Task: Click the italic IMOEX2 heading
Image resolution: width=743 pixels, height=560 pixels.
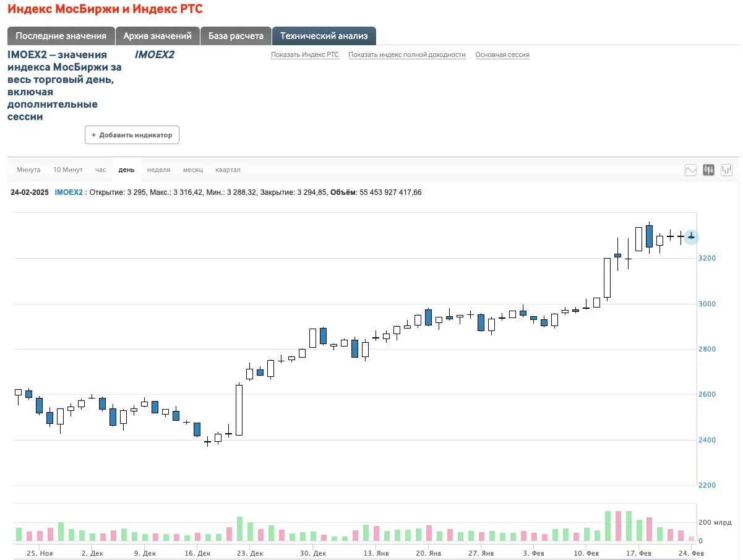Action: (154, 54)
